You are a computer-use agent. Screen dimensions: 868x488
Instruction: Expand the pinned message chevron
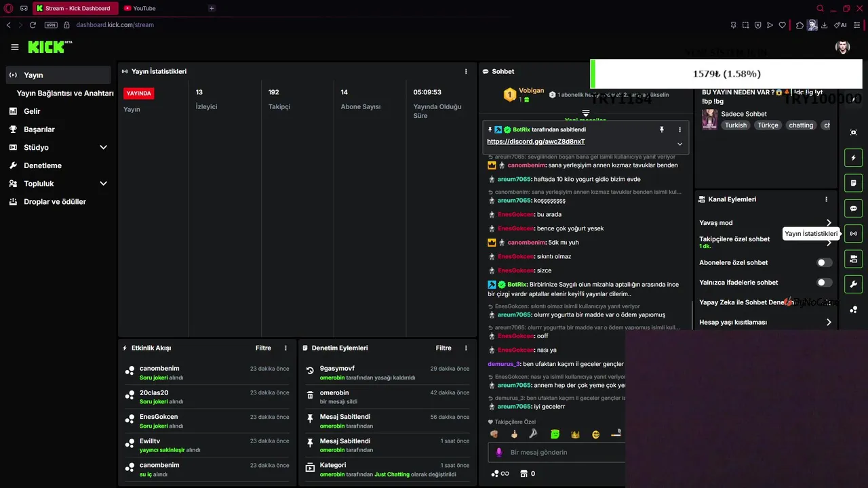tap(679, 144)
